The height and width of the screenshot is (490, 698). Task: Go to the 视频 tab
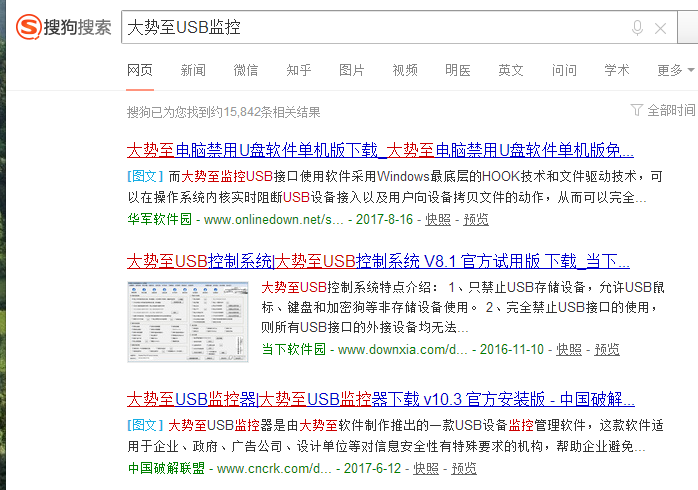[x=405, y=70]
